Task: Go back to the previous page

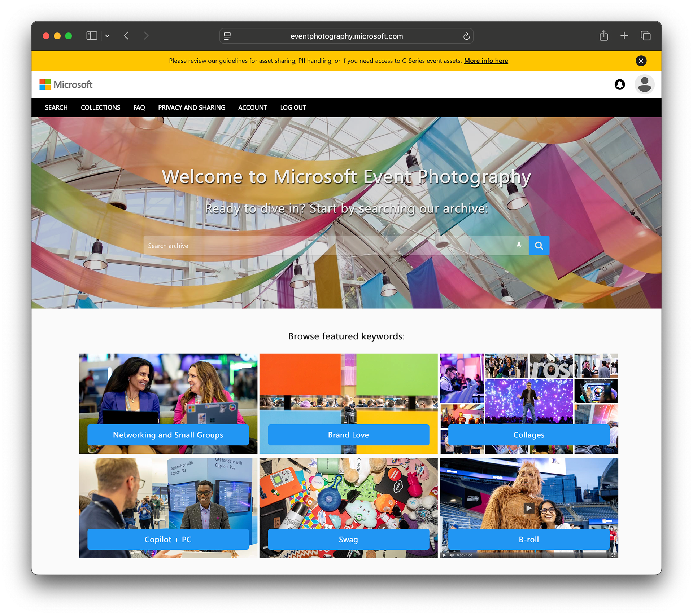Action: coord(126,36)
